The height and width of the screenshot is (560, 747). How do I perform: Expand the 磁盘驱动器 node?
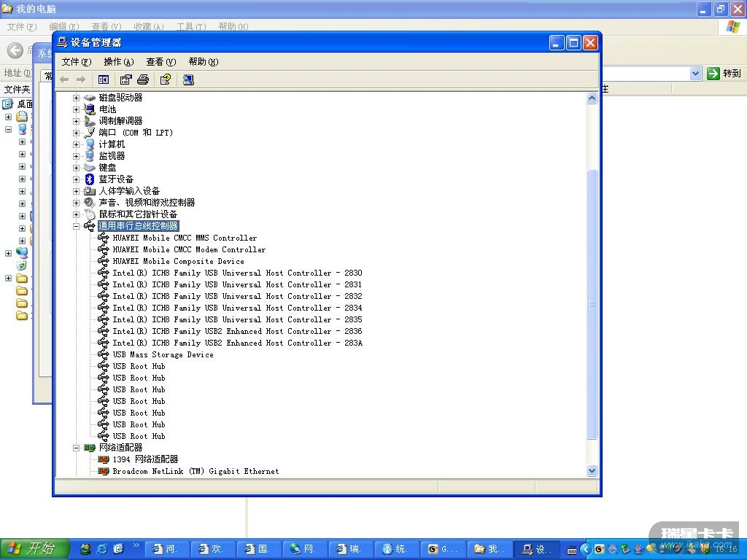(76, 98)
